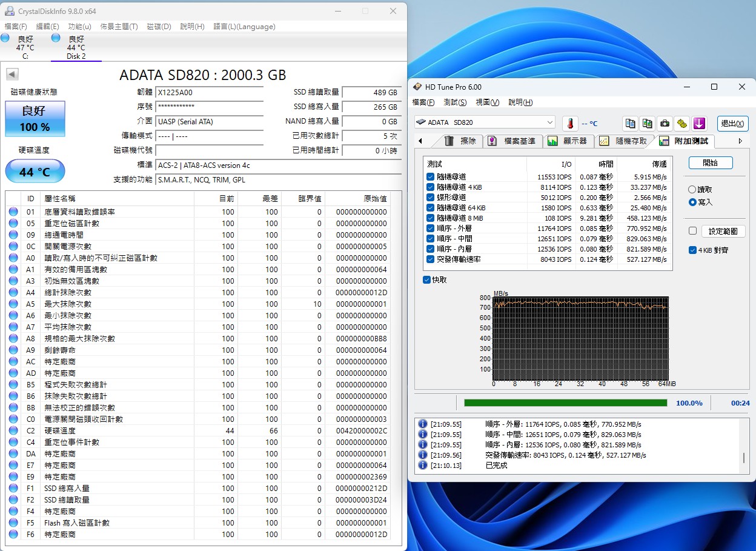Click the back arrow icon in CrystalDiskInfo
This screenshot has width=756, height=551.
click(x=12, y=75)
